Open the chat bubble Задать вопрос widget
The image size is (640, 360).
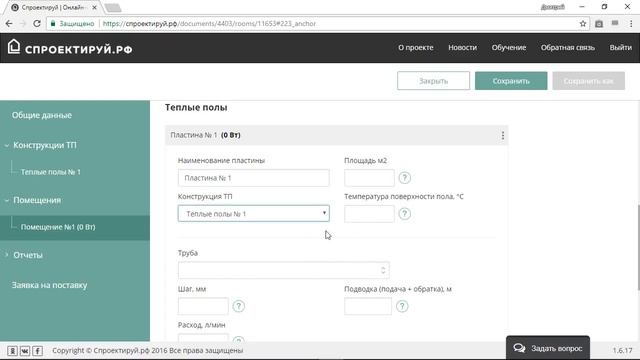point(548,348)
